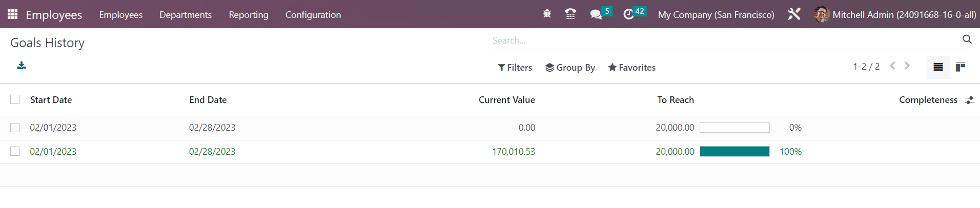The image size is (980, 208).
Task: Open the activities clock icon
Action: [629, 14]
